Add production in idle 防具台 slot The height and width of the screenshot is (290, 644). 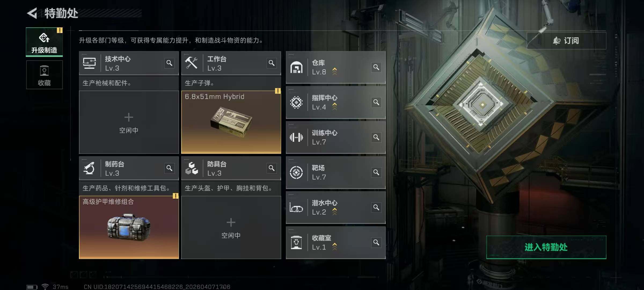point(231,227)
